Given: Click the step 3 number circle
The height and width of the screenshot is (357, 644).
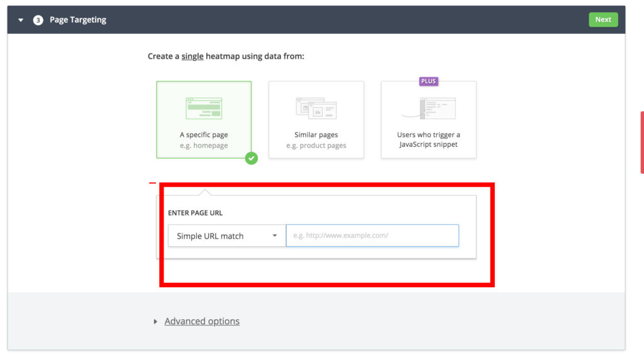Looking at the screenshot, I should (38, 20).
